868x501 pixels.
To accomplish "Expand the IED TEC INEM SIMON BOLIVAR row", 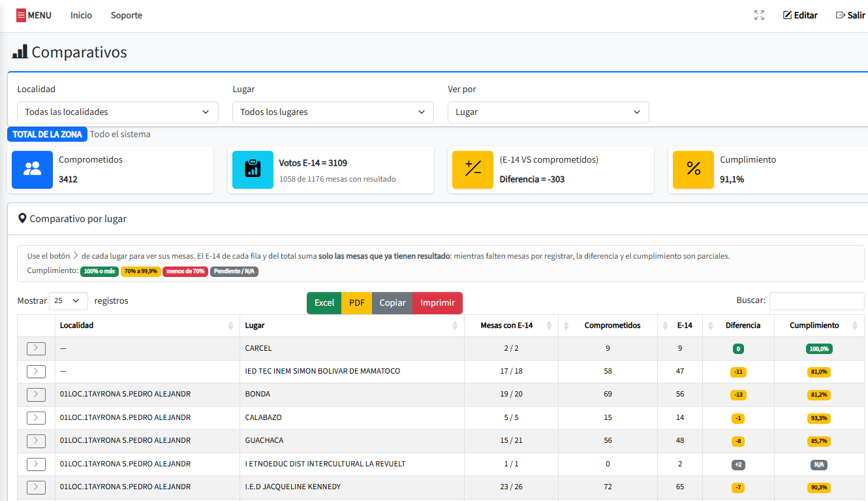I will [36, 372].
